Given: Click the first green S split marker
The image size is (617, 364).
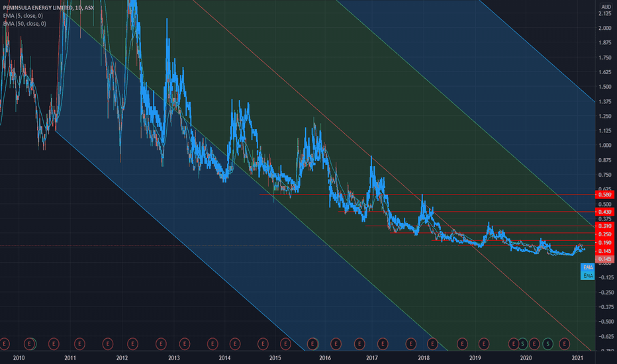Looking at the screenshot, I should coord(522,344).
